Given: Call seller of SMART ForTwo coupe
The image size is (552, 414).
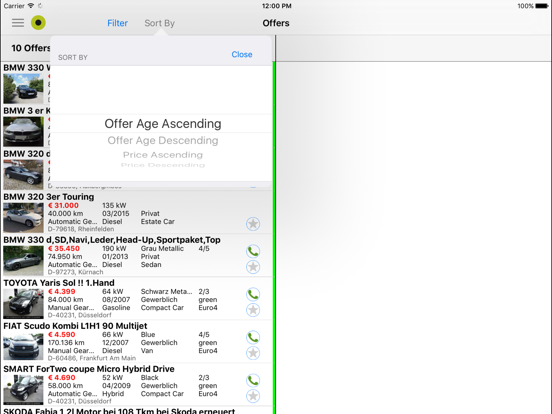Looking at the screenshot, I should (x=253, y=380).
